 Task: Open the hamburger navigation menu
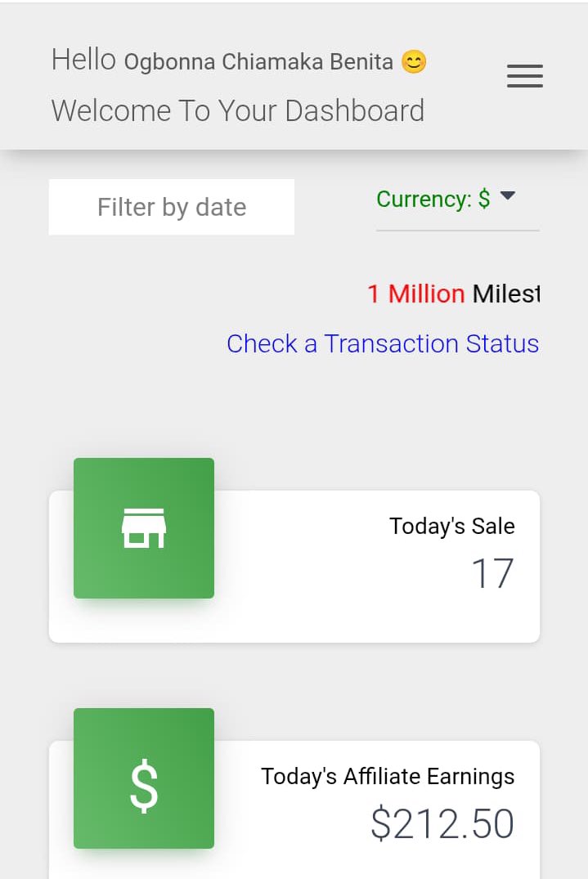point(525,76)
